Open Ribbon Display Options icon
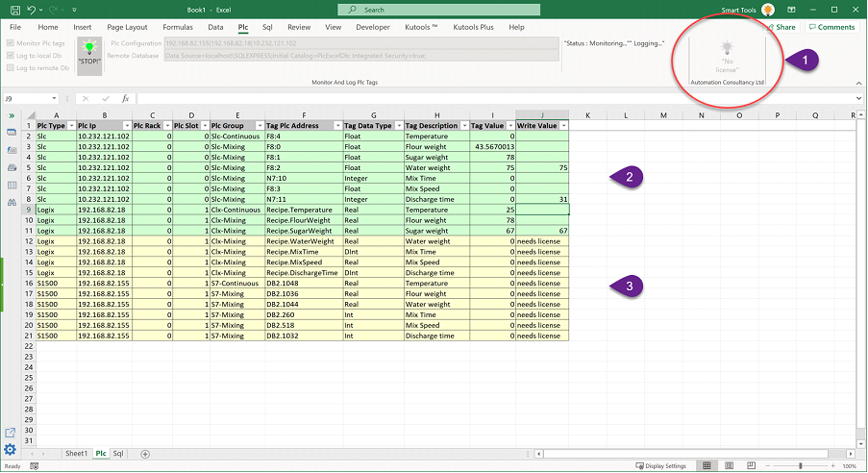 (x=792, y=10)
